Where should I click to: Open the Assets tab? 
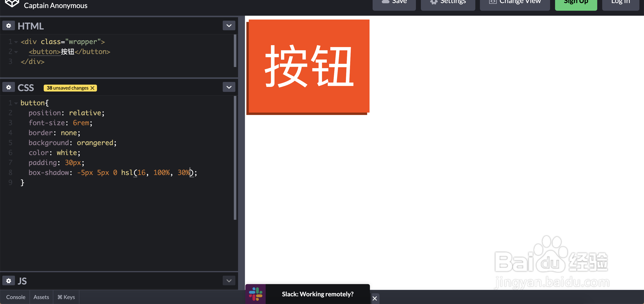41,297
